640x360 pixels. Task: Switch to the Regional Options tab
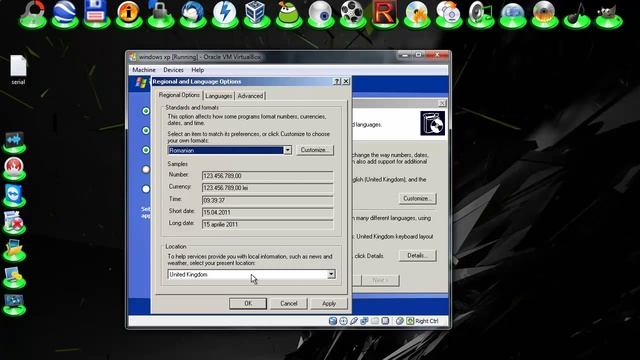(179, 95)
